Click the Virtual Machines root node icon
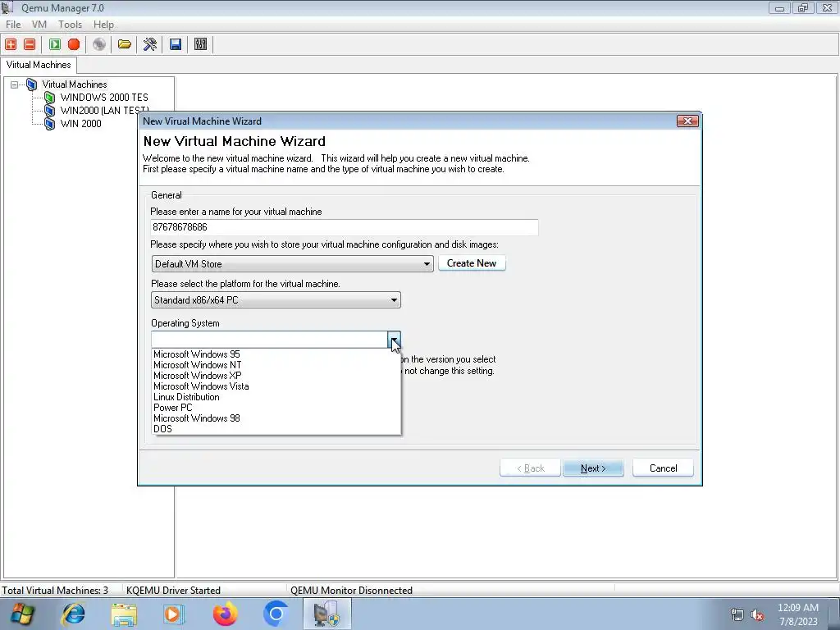Image resolution: width=840 pixels, height=630 pixels. click(x=32, y=84)
